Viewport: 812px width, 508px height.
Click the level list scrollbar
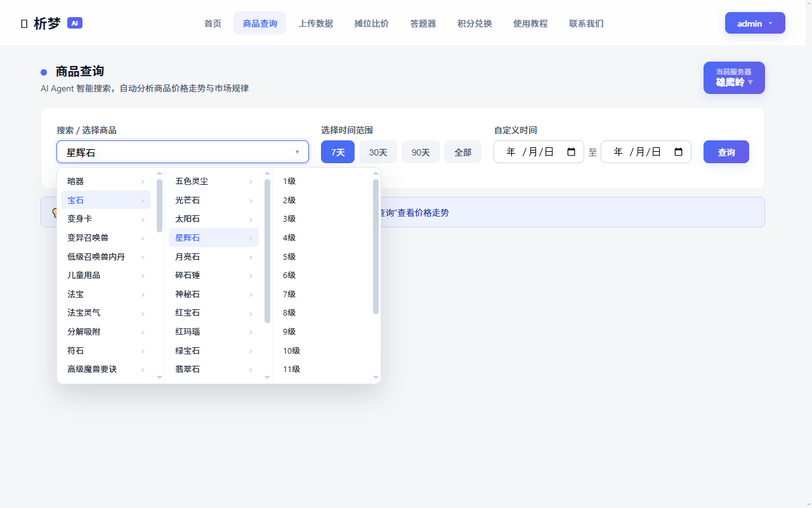click(376, 246)
